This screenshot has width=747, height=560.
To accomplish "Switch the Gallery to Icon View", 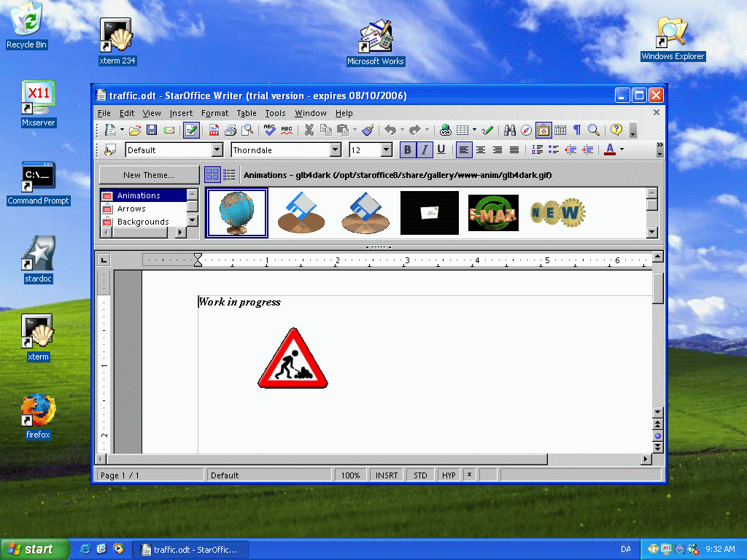I will pyautogui.click(x=212, y=175).
